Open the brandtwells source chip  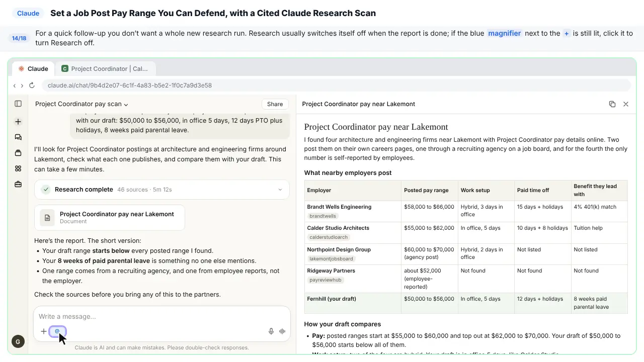point(323,216)
